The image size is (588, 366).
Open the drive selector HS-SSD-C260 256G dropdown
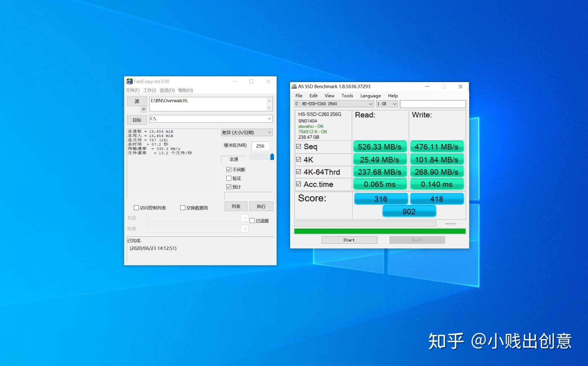coord(334,104)
